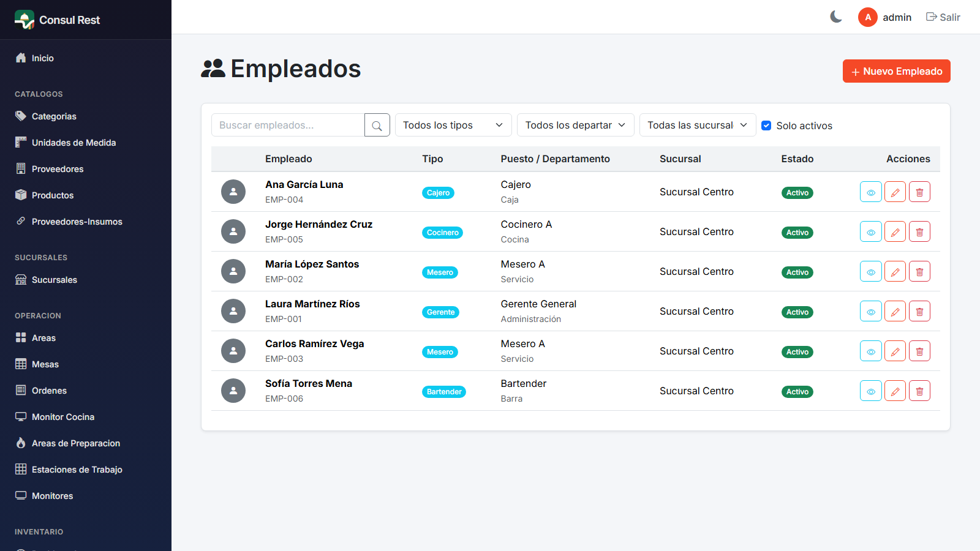Viewport: 980px width, 551px height.
Task: Click avatar of Sofía Torres Mena
Action: pyautogui.click(x=233, y=391)
